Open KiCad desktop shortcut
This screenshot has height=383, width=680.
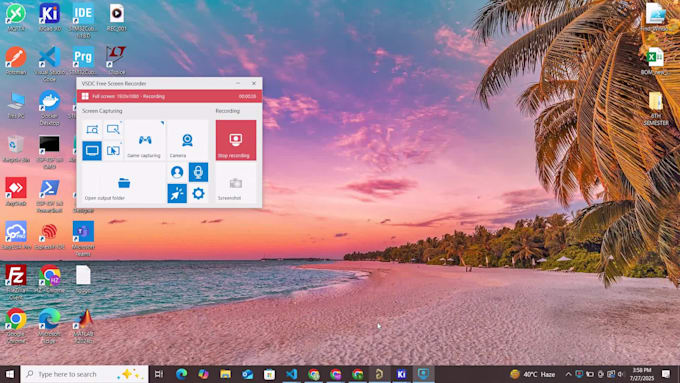pos(49,18)
